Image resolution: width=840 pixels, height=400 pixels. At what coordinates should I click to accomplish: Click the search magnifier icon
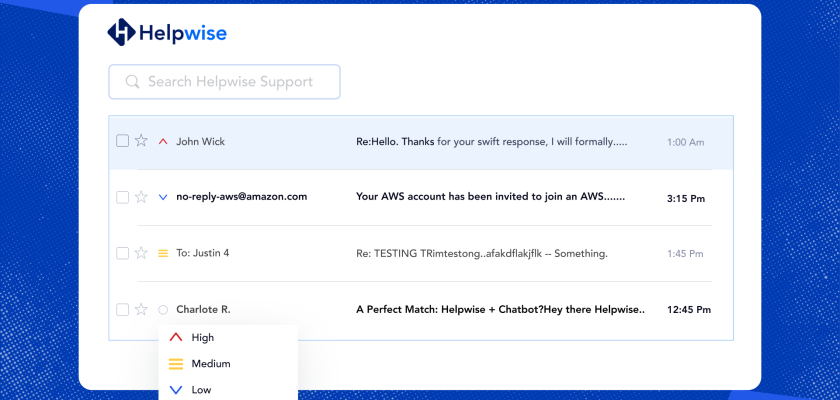click(132, 82)
